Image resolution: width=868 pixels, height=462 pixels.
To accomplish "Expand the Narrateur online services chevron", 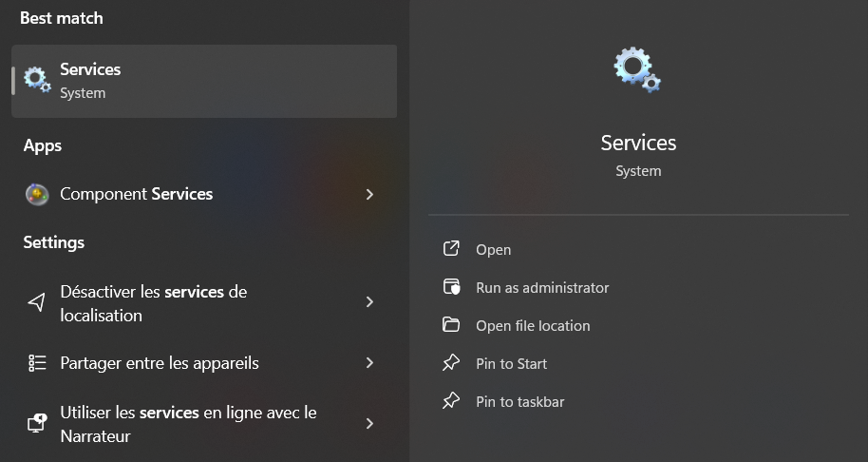I will point(369,424).
